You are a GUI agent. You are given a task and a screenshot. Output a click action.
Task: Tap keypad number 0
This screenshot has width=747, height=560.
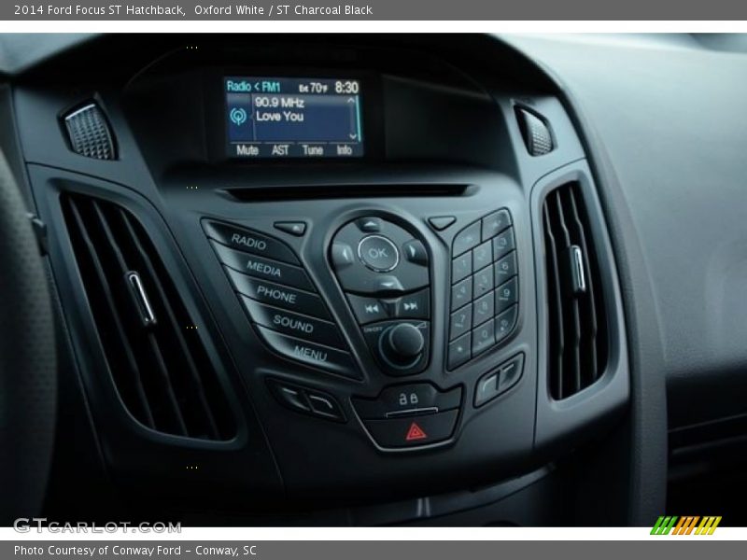click(x=483, y=338)
